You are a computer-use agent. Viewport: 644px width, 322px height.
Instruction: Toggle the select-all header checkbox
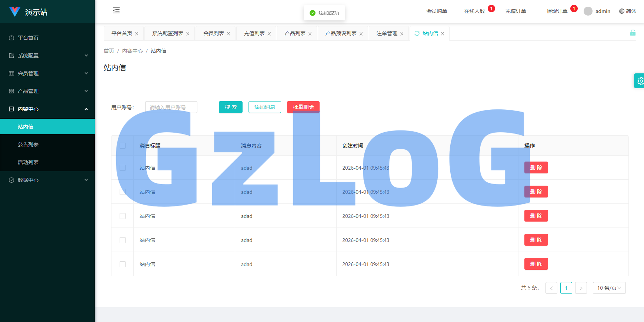click(x=123, y=146)
